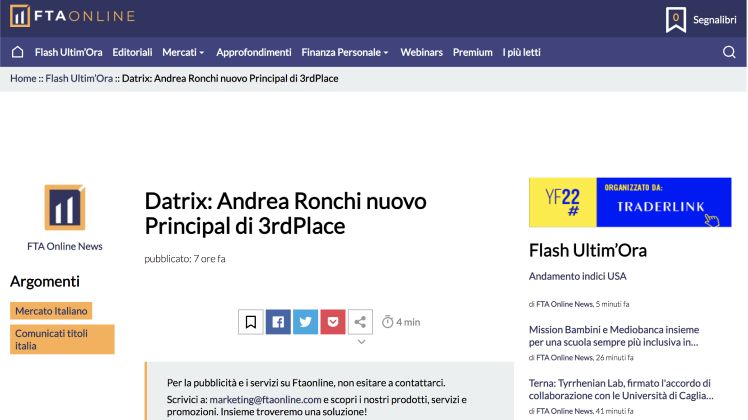
Task: Click the article headline Datrix Andrea Ronchi
Action: 285,213
